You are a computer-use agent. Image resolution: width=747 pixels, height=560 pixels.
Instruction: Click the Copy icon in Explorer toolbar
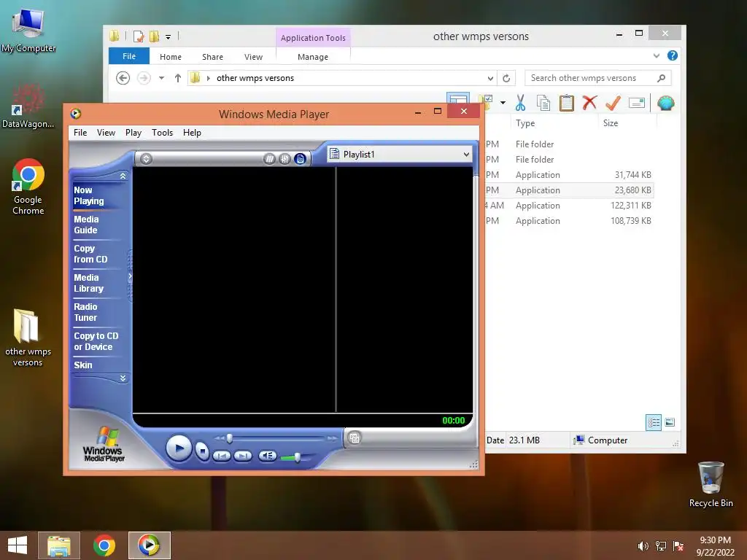coord(543,103)
